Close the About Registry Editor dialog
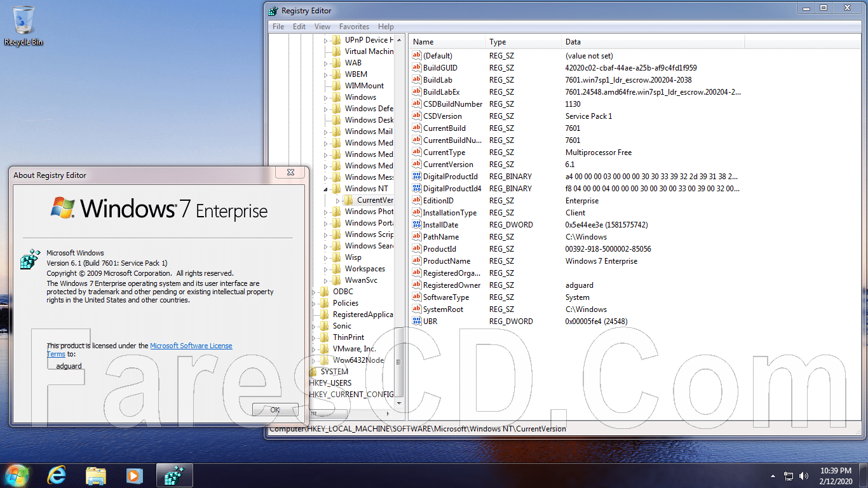 click(290, 172)
